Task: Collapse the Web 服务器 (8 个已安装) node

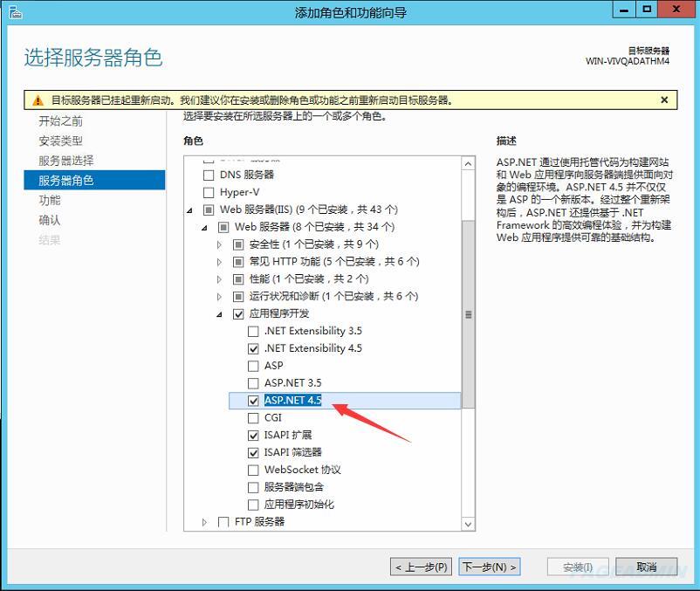Action: [x=204, y=228]
